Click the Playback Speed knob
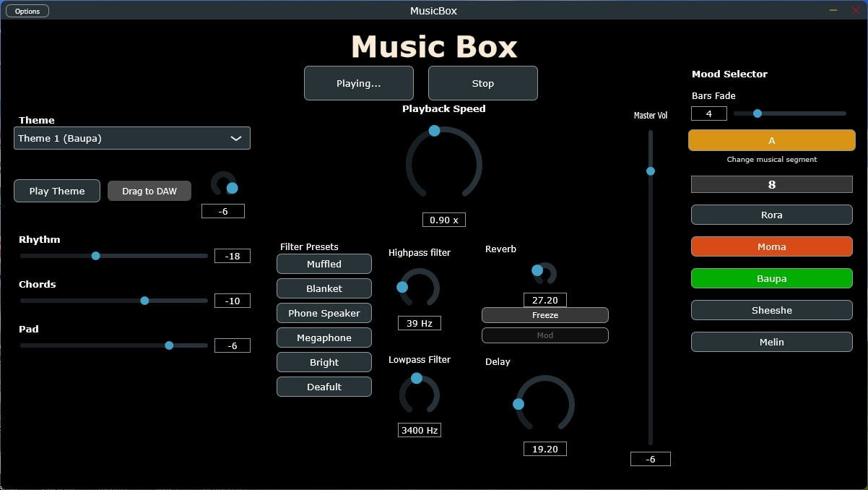 (443, 164)
